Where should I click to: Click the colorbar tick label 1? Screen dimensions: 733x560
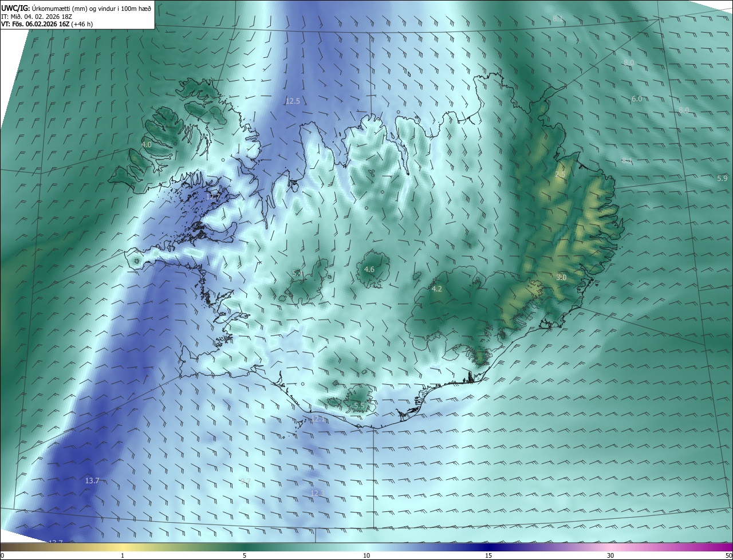123,555
